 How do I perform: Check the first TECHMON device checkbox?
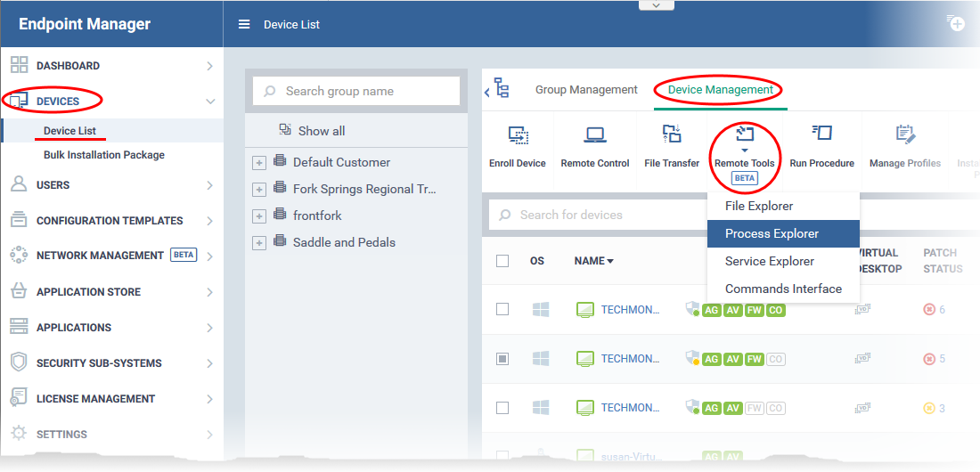tap(502, 309)
